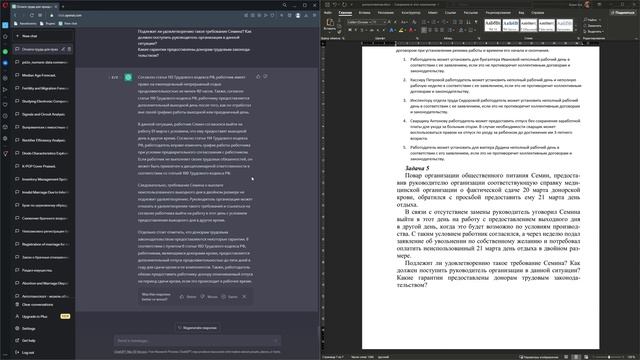Click thumbs down on ChatGPT response
Image resolution: width=640 pixels, height=360 pixels.
[x=265, y=76]
